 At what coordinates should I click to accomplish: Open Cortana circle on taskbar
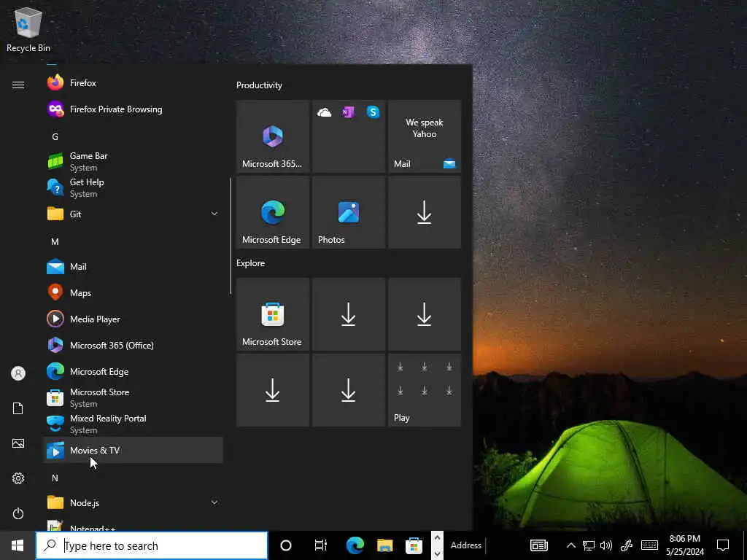pyautogui.click(x=286, y=545)
